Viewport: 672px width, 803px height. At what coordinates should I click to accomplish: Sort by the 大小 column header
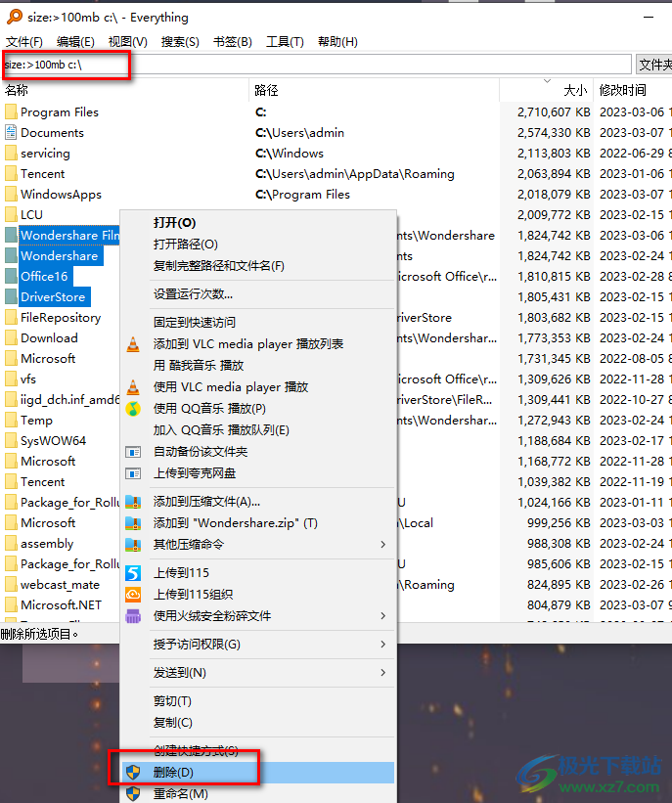pos(547,90)
